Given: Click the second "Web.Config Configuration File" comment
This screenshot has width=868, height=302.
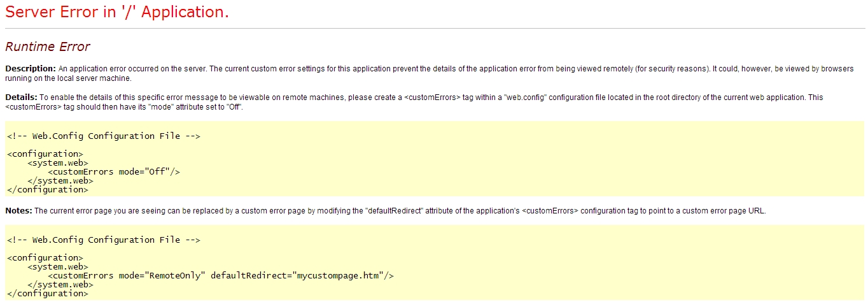Looking at the screenshot, I should (104, 240).
